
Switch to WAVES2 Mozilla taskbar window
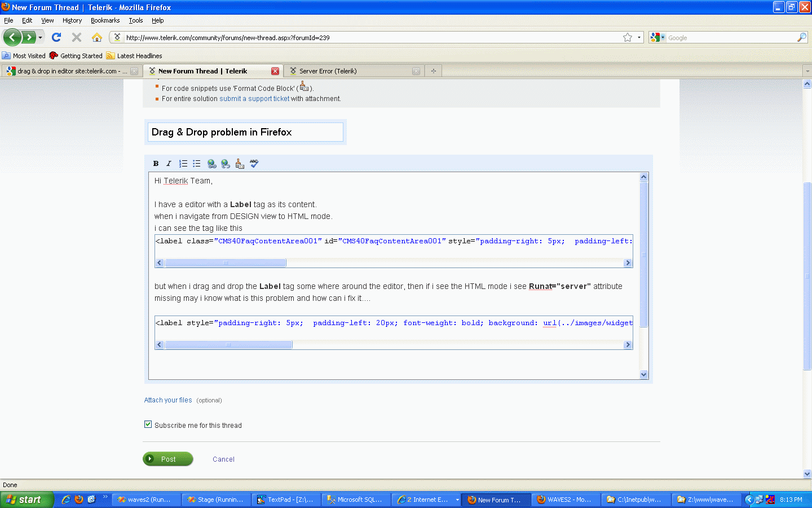[x=566, y=500]
